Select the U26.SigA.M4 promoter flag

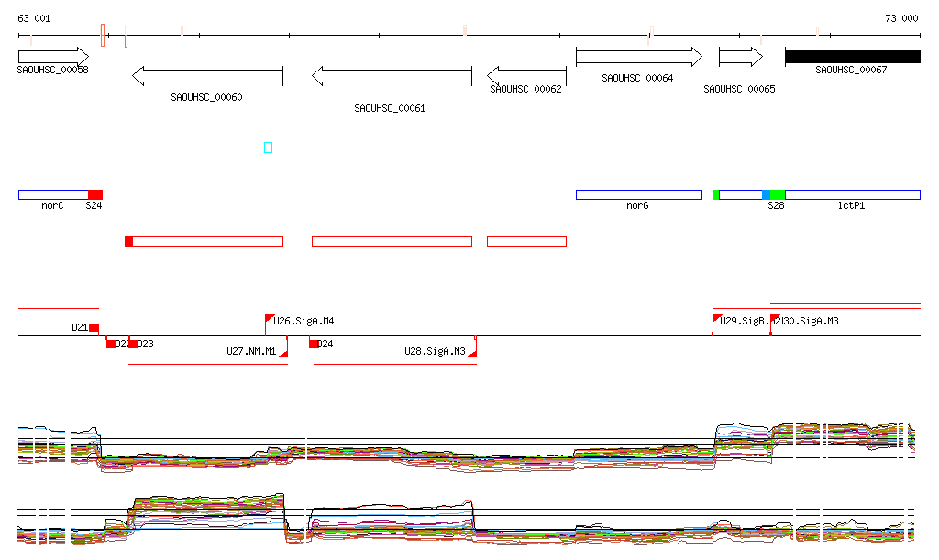[x=270, y=319]
